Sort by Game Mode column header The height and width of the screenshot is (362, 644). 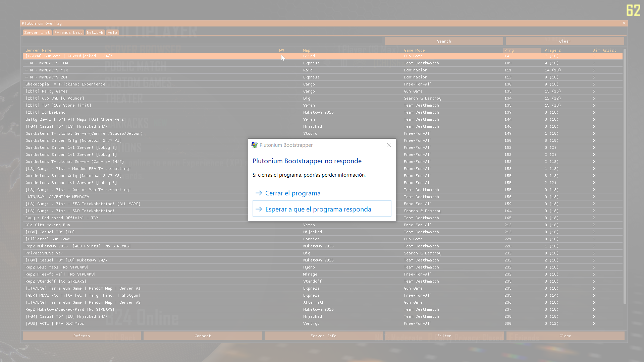(x=414, y=50)
